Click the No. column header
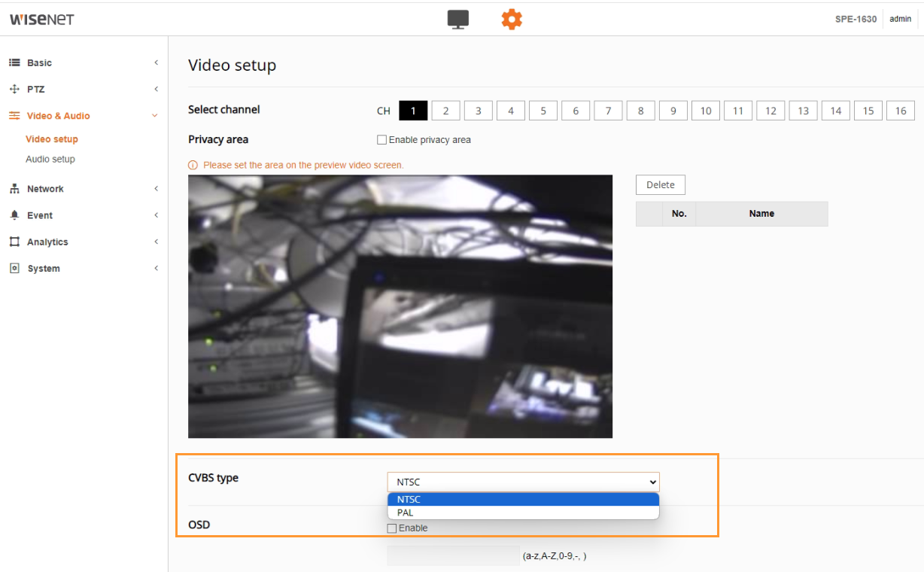The image size is (924, 572). point(679,214)
